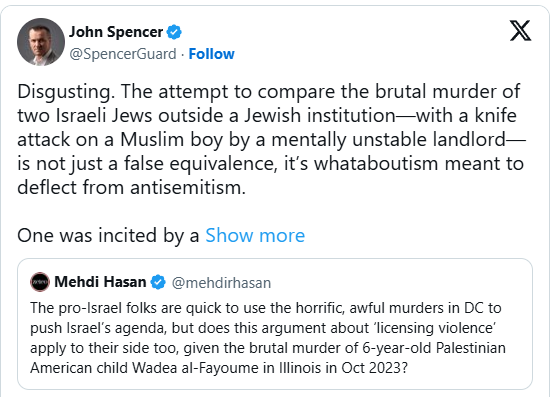Open John Spencer's profile picture
Screen dimensions: 554x397
click(41, 42)
